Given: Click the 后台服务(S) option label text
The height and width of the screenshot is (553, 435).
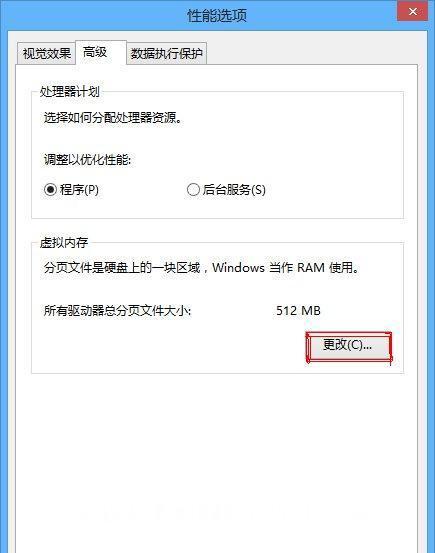Looking at the screenshot, I should click(234, 190).
